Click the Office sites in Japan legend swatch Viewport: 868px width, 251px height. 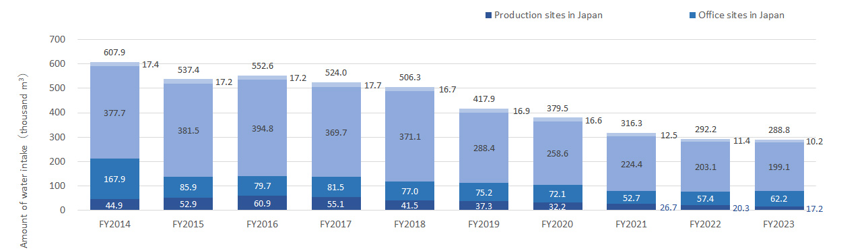coord(693,15)
